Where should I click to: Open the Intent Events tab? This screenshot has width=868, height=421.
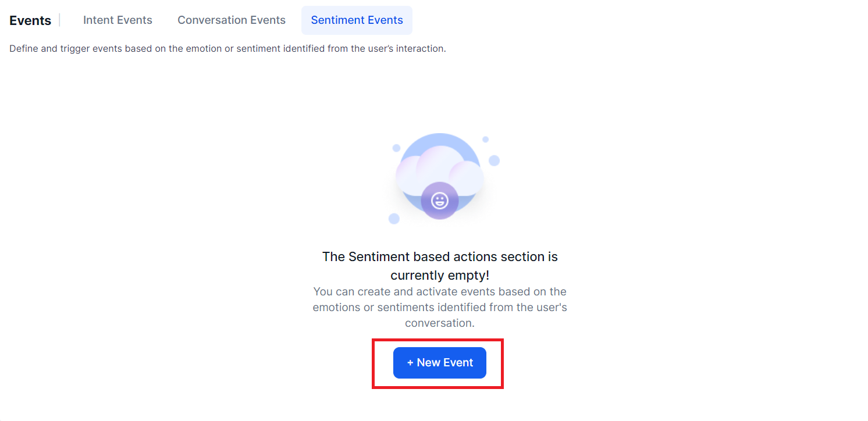pyautogui.click(x=118, y=20)
